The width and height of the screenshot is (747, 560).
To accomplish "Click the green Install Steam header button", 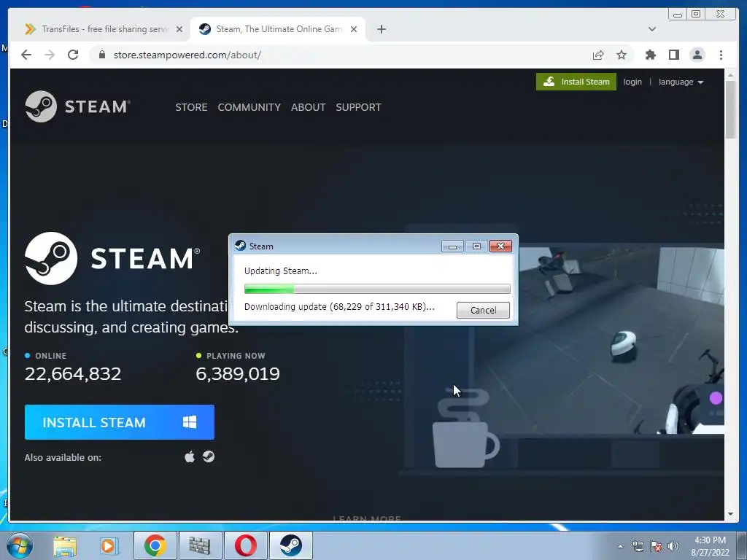I will tap(576, 82).
